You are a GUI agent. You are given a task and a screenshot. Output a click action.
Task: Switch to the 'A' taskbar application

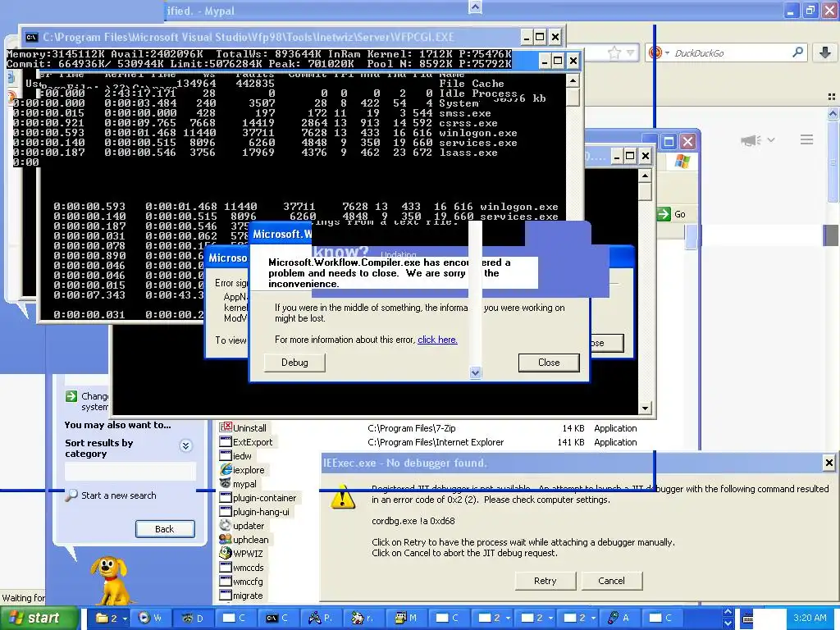coord(619,619)
